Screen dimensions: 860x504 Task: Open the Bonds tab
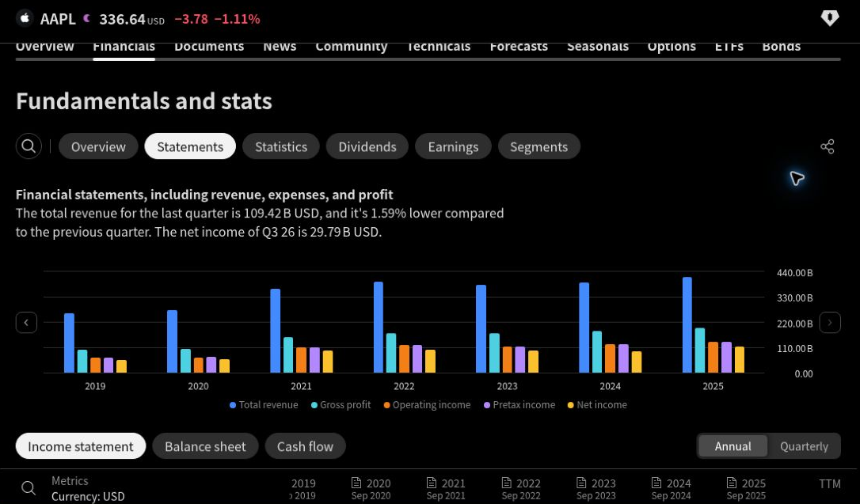pyautogui.click(x=782, y=47)
